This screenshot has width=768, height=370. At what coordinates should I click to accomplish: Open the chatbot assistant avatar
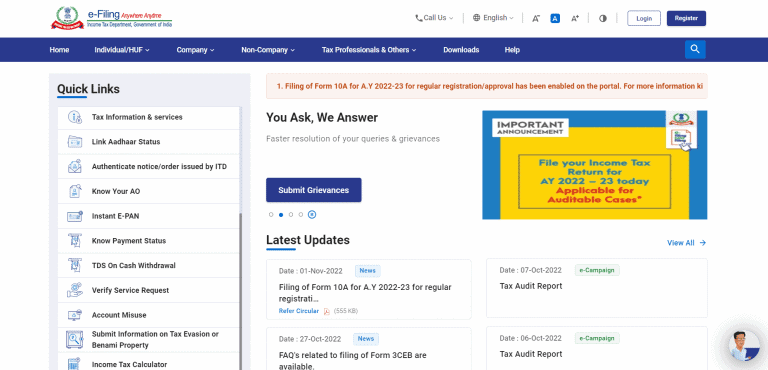(744, 345)
